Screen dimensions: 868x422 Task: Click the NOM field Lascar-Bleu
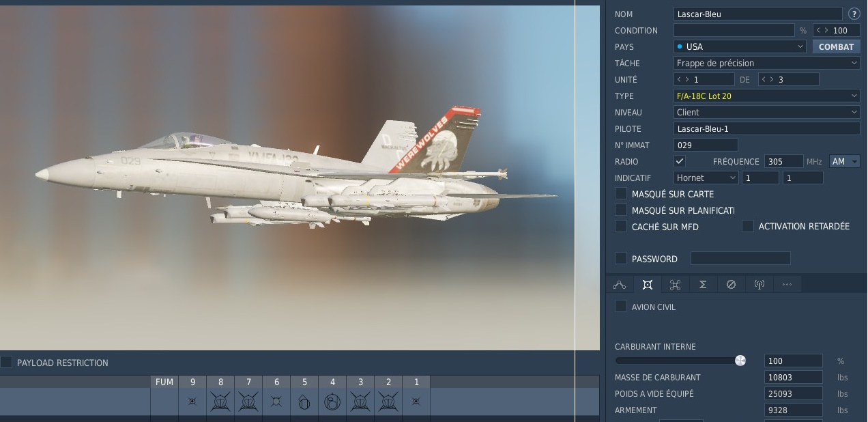point(758,14)
